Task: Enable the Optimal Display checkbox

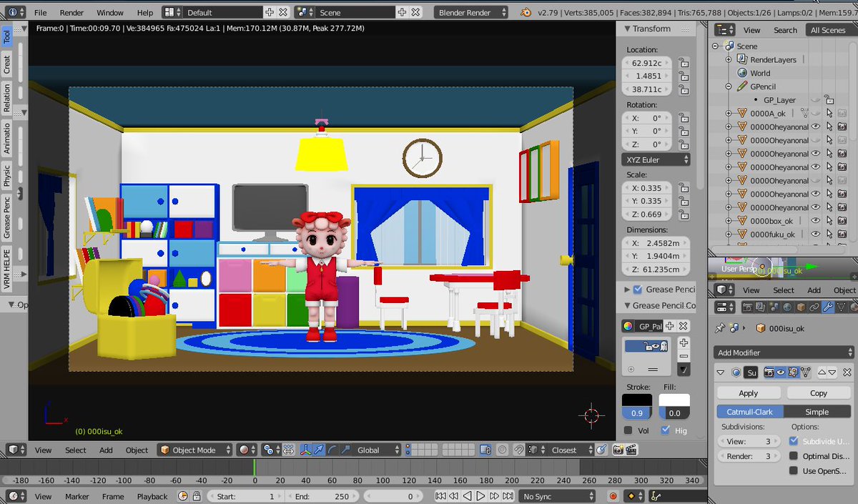Action: click(794, 456)
